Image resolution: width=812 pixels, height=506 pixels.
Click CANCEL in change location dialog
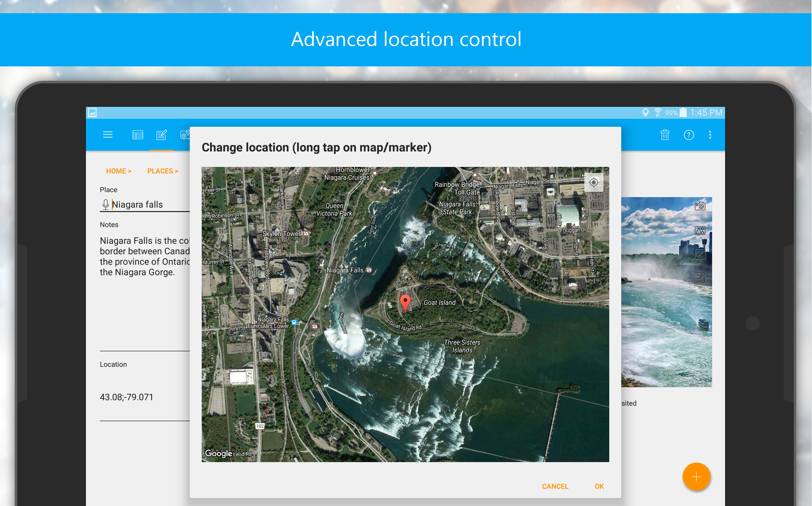coord(555,486)
